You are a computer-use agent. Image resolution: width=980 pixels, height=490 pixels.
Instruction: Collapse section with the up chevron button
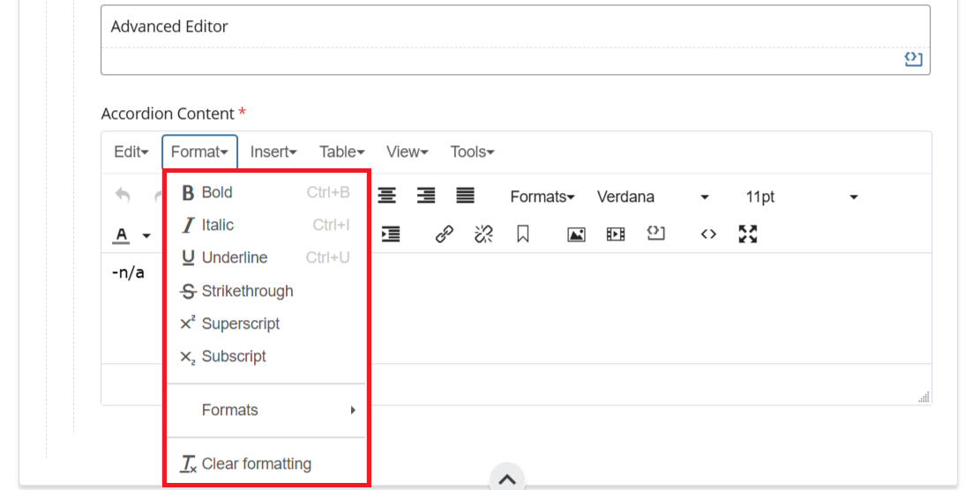507,479
